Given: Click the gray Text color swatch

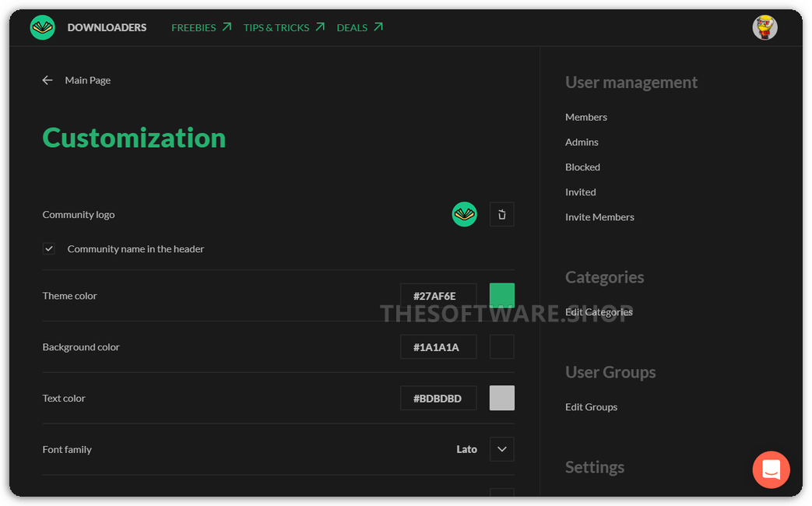Looking at the screenshot, I should pos(501,398).
